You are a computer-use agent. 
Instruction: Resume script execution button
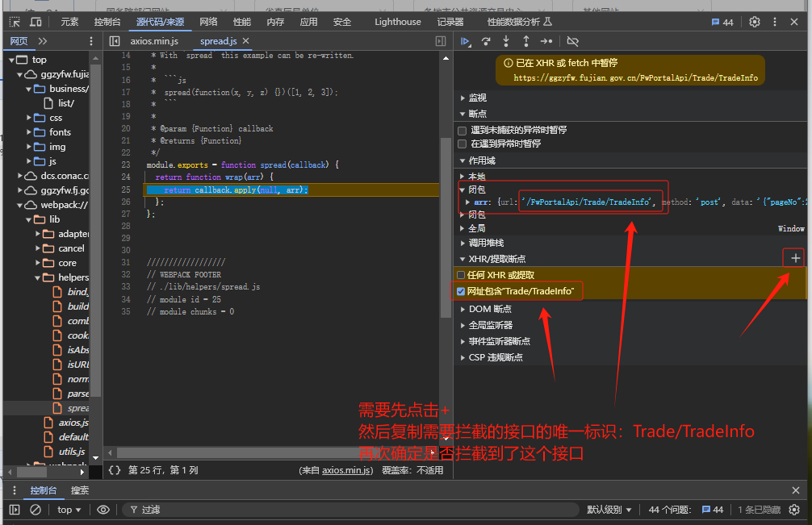click(x=466, y=41)
